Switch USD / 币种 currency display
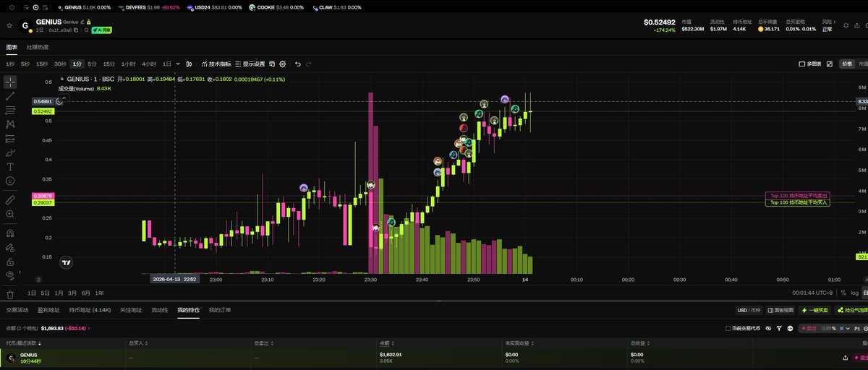Viewport: 868px width, 370px height. 749,310
